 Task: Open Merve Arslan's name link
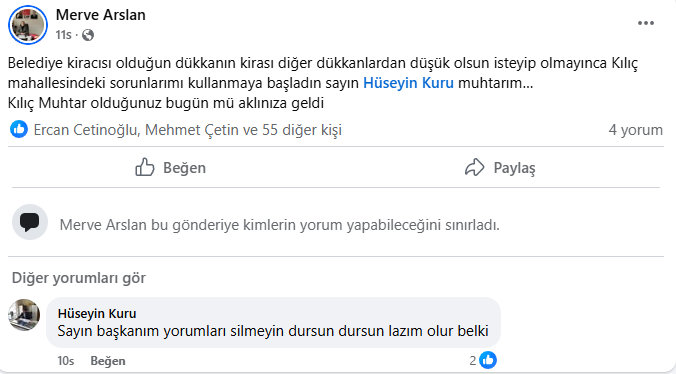[100, 15]
